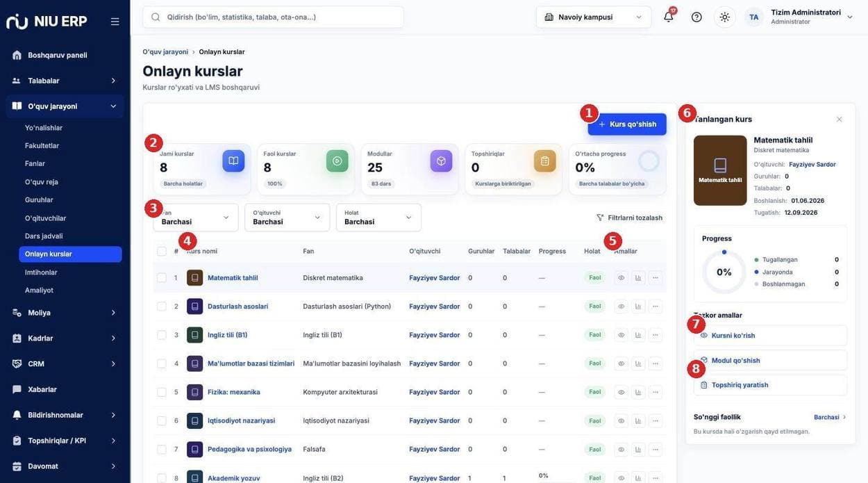Expand the Moliya sidebar section
The image size is (868, 483).
click(x=65, y=313)
